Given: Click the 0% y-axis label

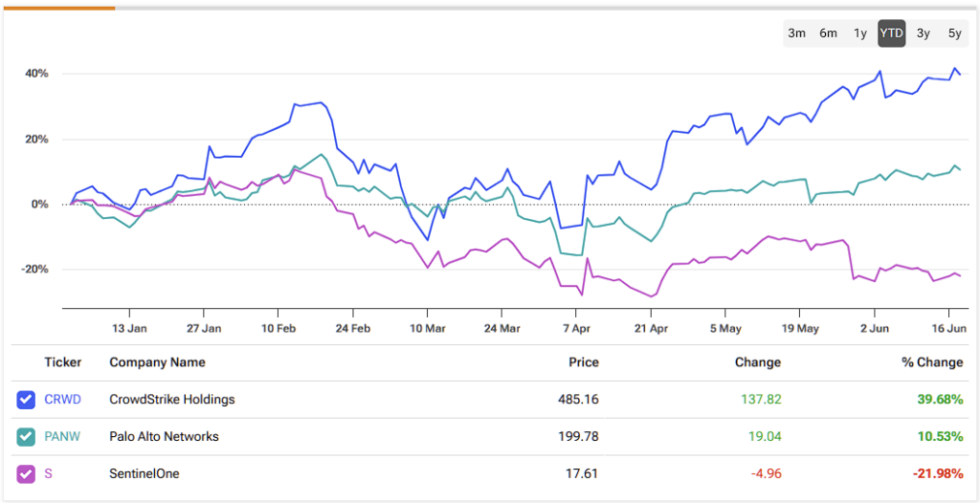Looking at the screenshot, I should pos(40,205).
